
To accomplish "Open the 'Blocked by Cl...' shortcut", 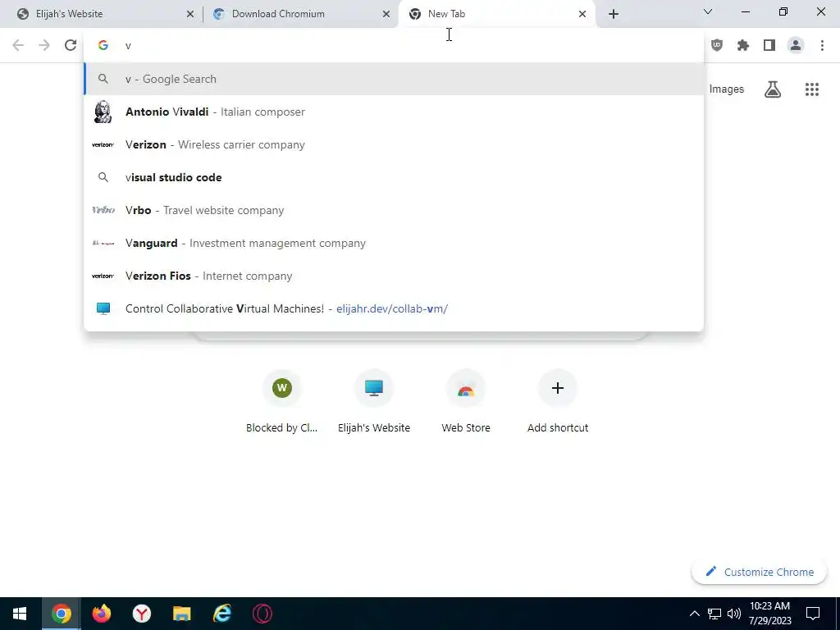I will 282,402.
